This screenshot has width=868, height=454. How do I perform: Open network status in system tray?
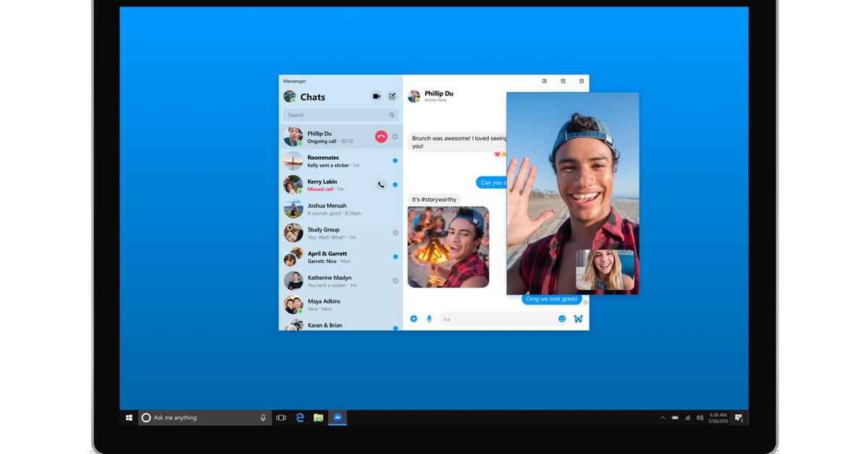(687, 418)
